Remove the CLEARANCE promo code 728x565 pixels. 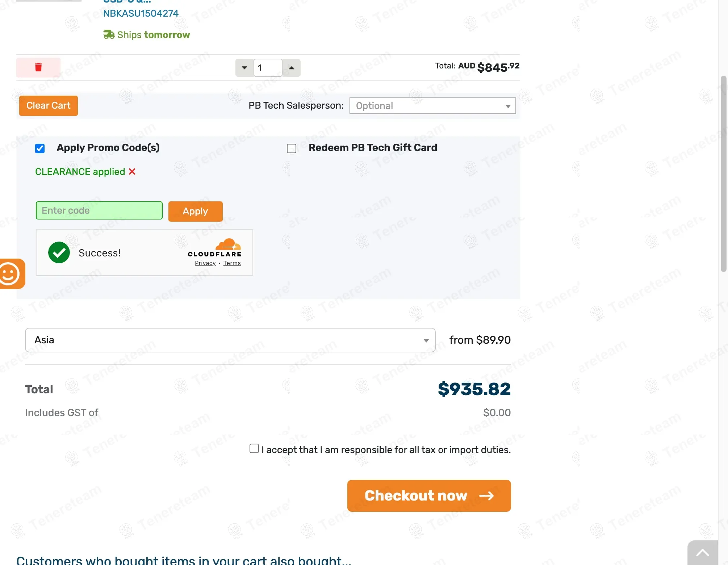(132, 172)
